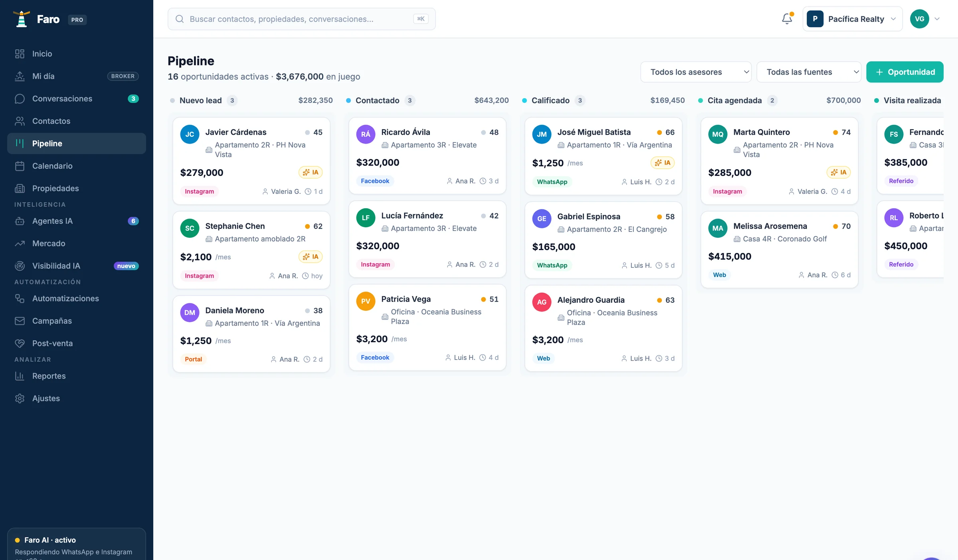Open Mi día in the sidebar
The height and width of the screenshot is (560, 958).
point(77,76)
